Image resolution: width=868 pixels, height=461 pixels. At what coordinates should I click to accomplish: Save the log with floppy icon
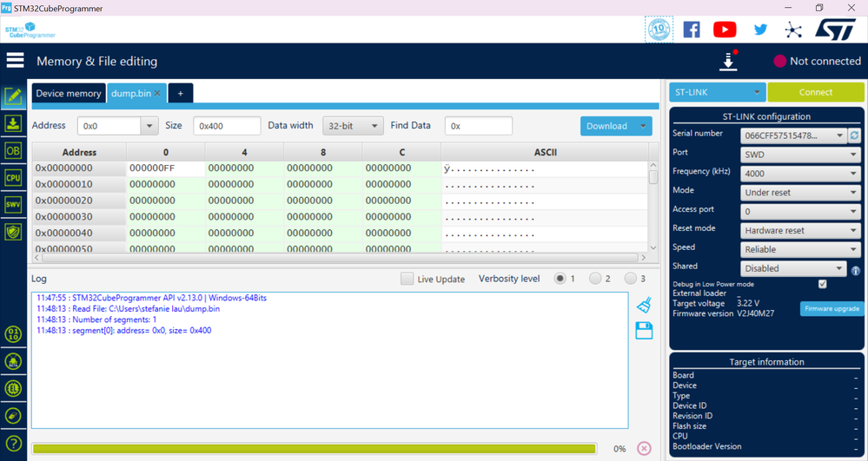coord(644,331)
